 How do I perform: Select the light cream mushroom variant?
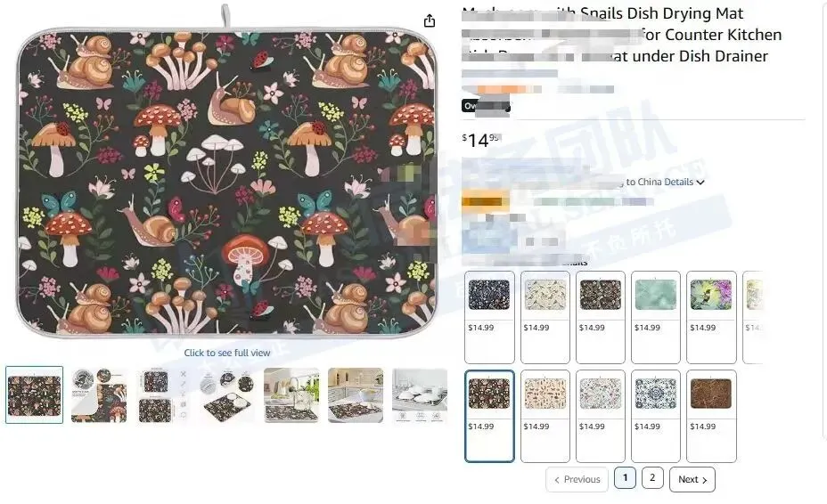click(x=545, y=416)
